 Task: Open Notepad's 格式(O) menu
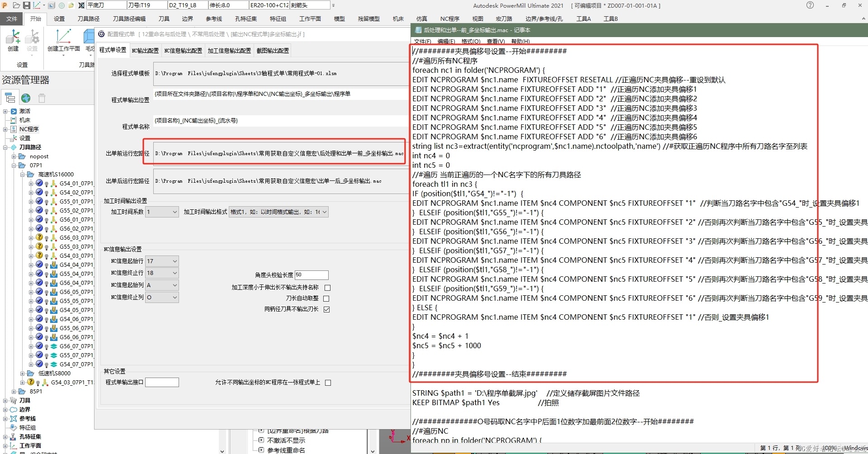(x=471, y=42)
